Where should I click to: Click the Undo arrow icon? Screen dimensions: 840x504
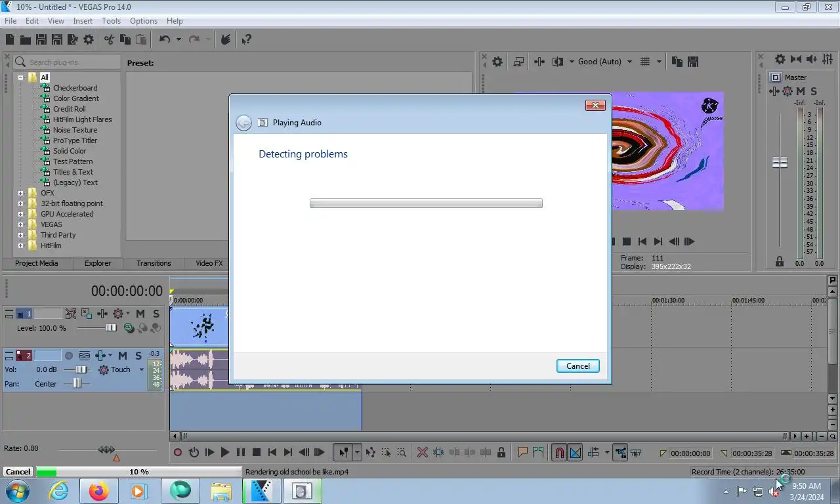[165, 39]
